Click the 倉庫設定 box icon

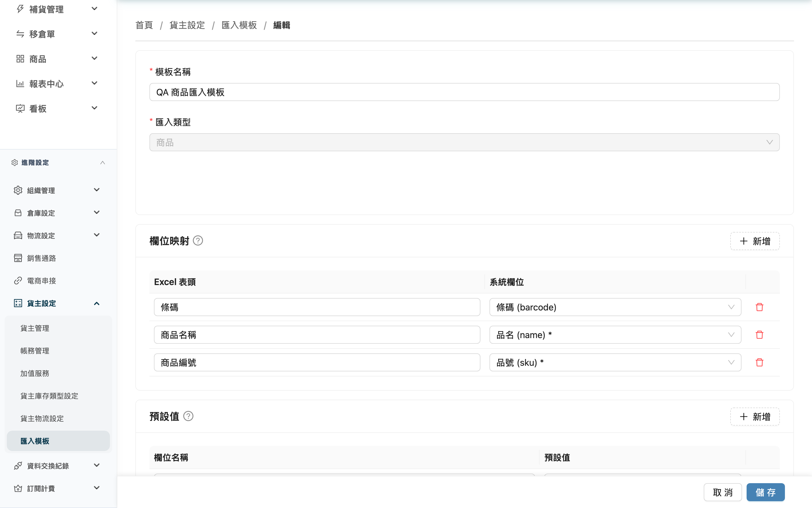pos(18,213)
